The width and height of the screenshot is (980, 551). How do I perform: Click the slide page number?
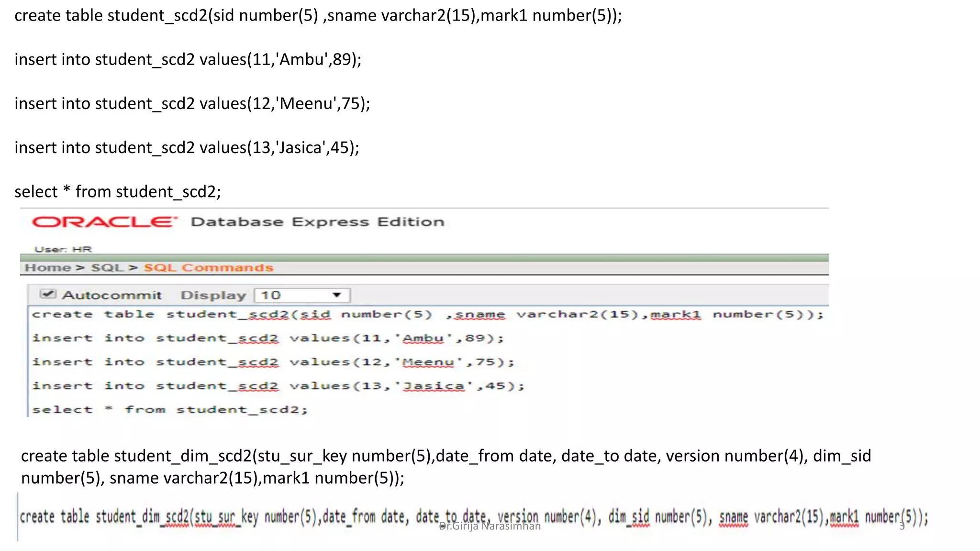click(902, 526)
